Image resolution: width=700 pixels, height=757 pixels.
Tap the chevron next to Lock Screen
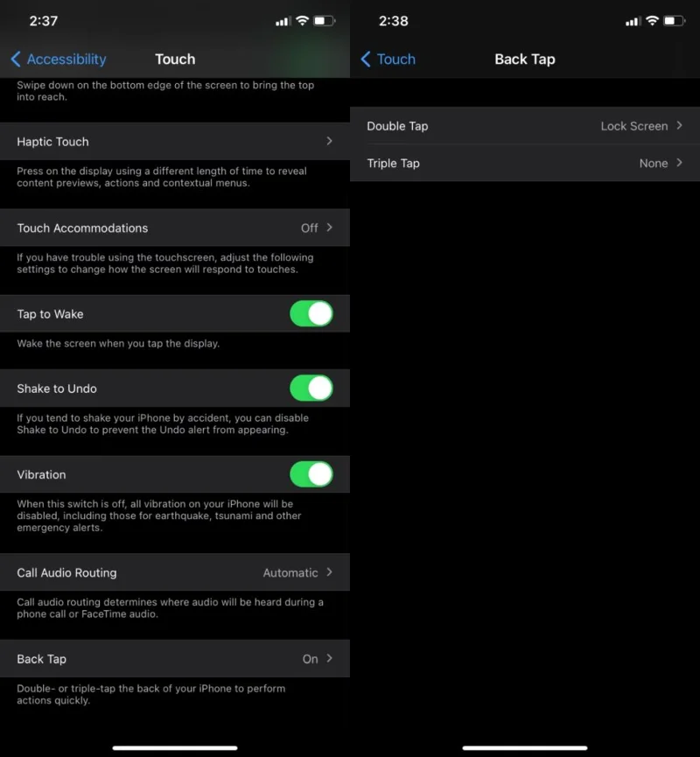[679, 125]
